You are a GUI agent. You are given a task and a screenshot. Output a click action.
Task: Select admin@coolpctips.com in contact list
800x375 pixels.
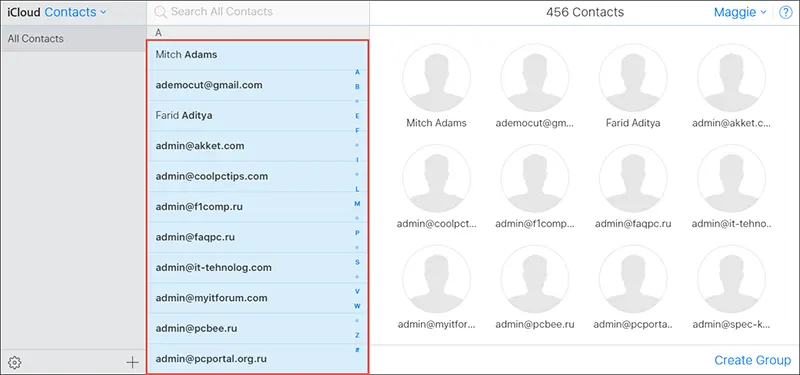(257, 177)
